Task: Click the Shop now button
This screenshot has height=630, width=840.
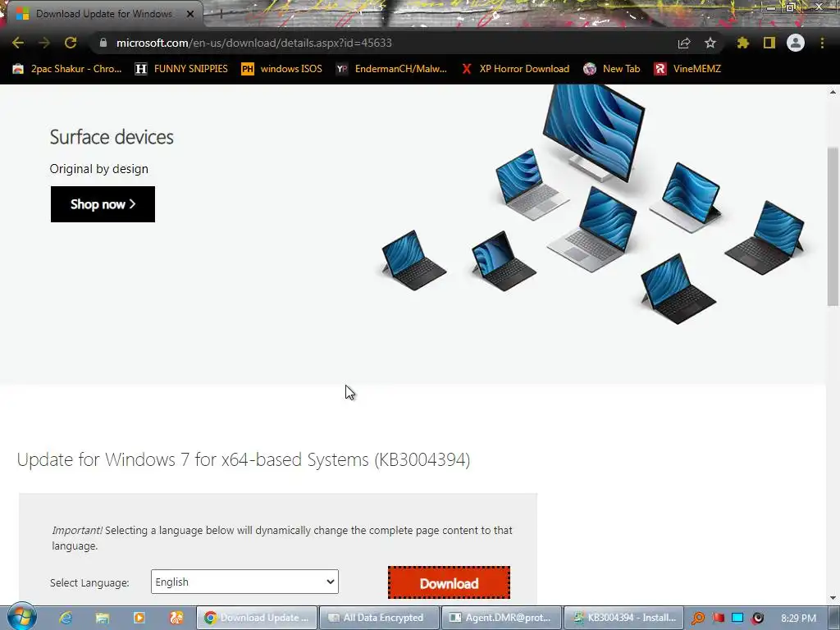Action: pos(103,204)
